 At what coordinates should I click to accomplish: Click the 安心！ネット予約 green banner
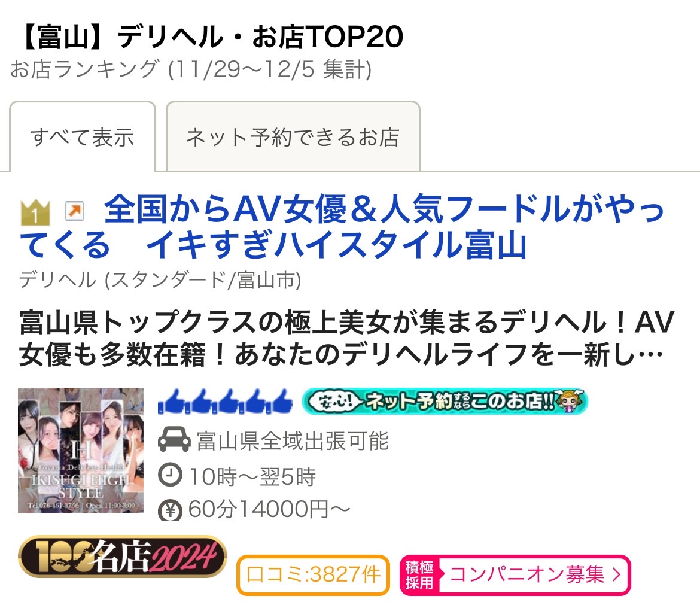pos(445,401)
